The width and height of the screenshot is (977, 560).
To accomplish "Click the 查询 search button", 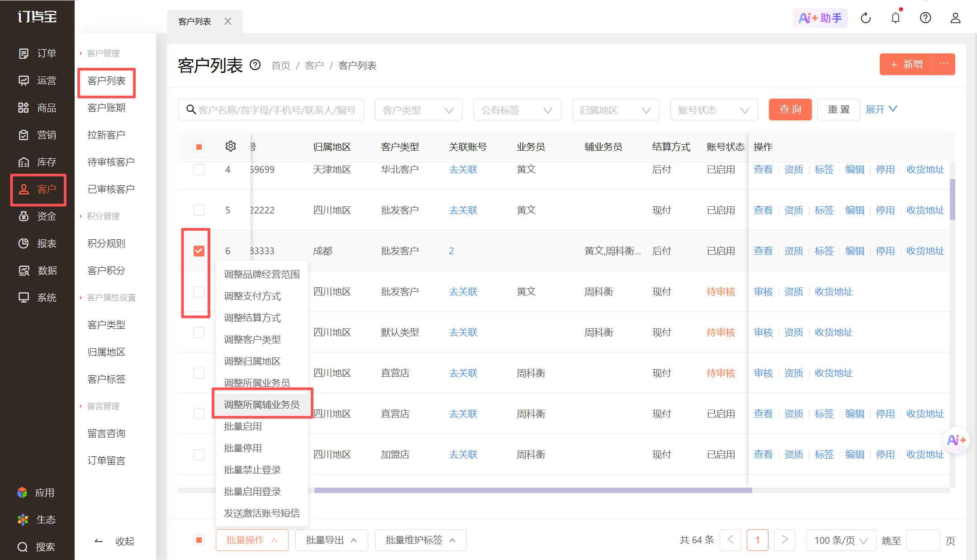I will [x=790, y=109].
